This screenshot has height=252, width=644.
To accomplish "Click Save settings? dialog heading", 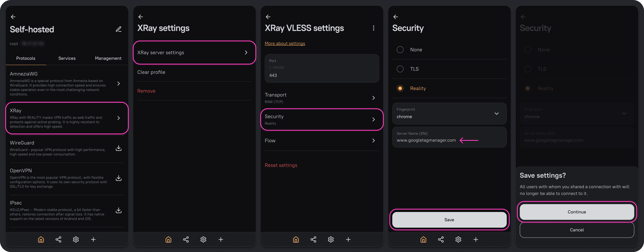I will [542, 175].
